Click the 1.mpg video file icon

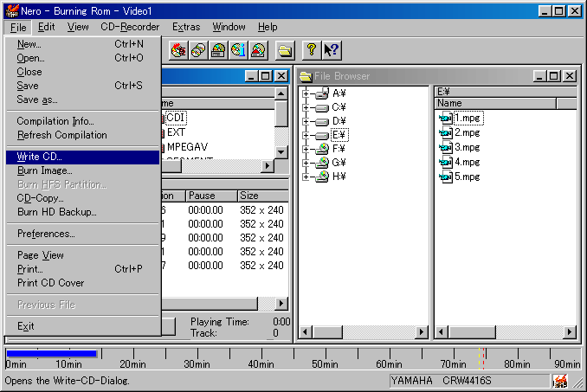tap(446, 119)
